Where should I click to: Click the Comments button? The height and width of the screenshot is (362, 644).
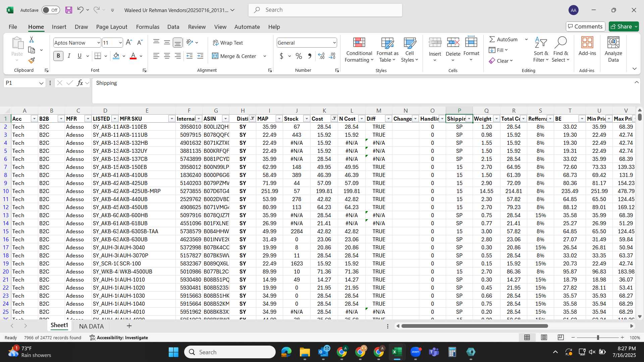coord(585,26)
